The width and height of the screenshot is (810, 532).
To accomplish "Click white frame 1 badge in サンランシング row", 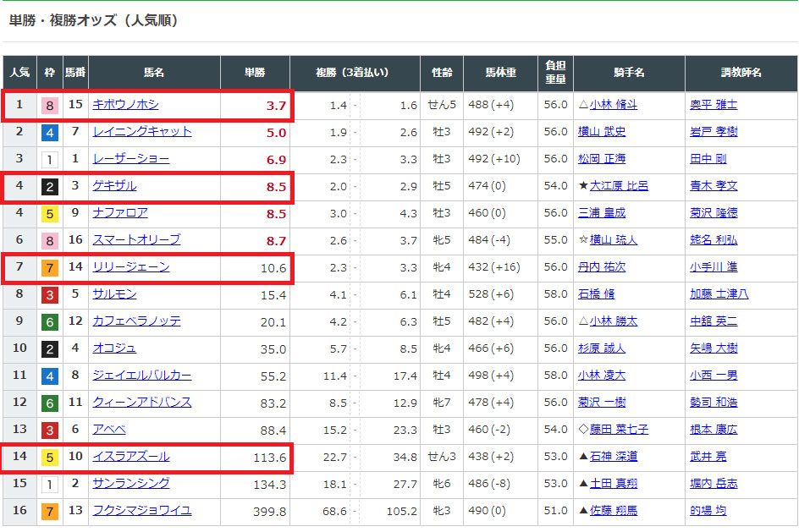I will coord(50,484).
